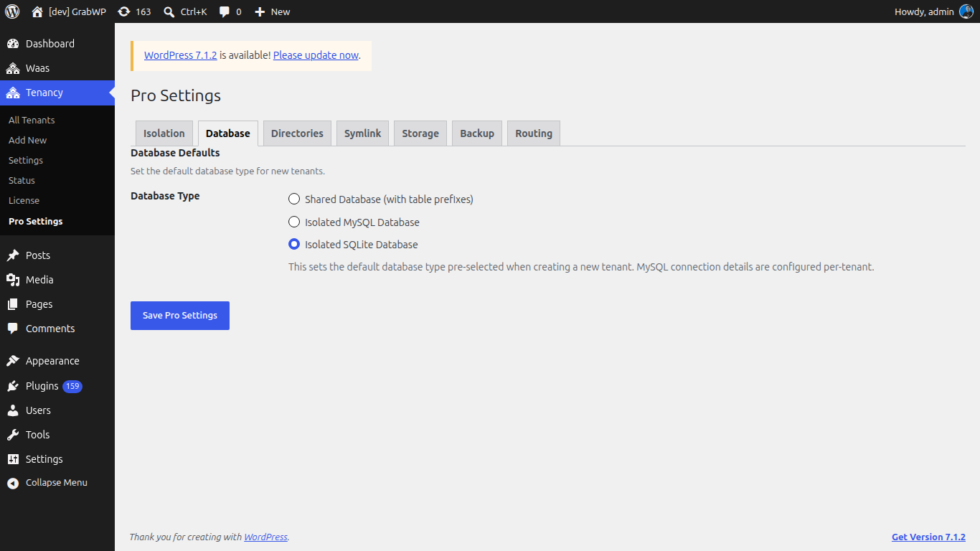Screen dimensions: 980x551
Task: Click the Waas sidebar icon
Action: click(13, 68)
